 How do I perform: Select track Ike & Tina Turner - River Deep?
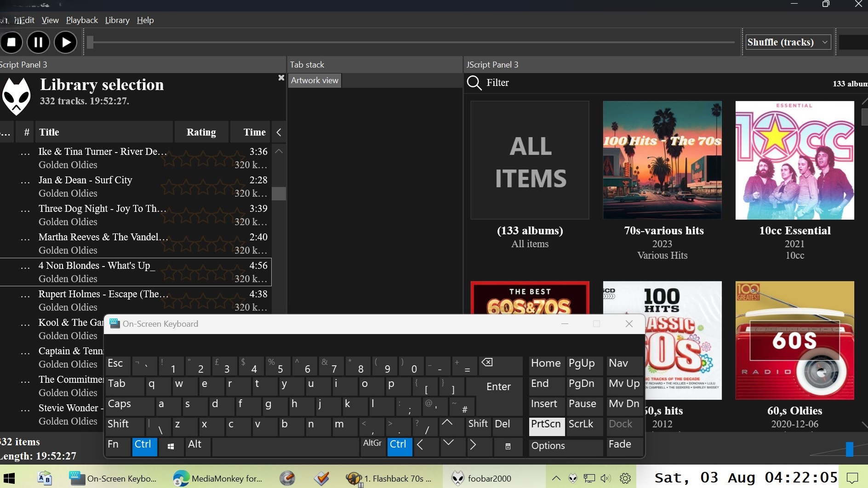pos(136,158)
